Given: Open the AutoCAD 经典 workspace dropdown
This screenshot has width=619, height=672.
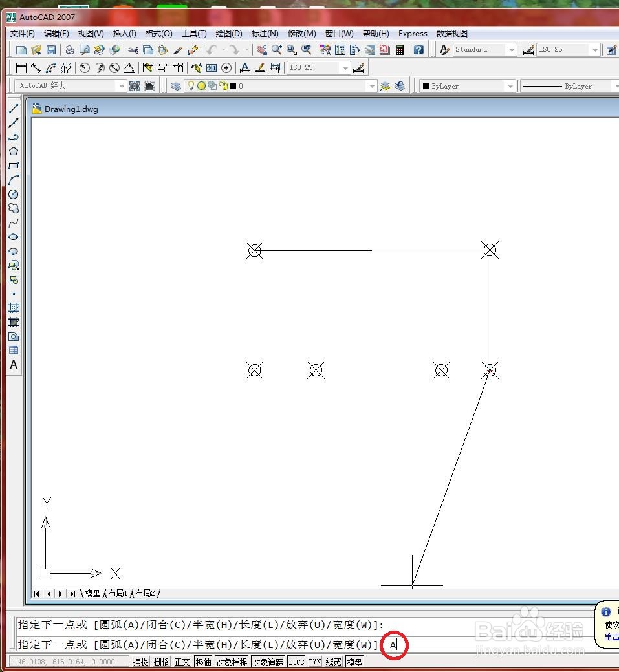Looking at the screenshot, I should (x=122, y=86).
